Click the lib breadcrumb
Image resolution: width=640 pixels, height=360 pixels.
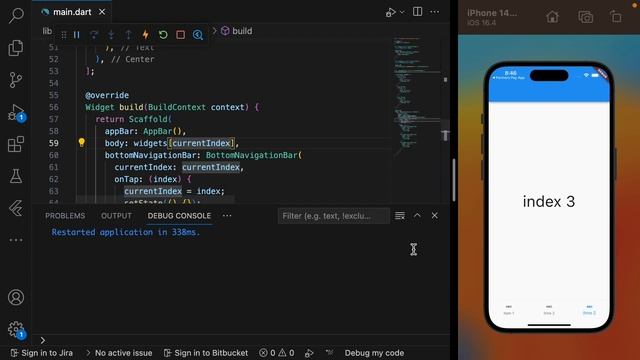(x=47, y=31)
